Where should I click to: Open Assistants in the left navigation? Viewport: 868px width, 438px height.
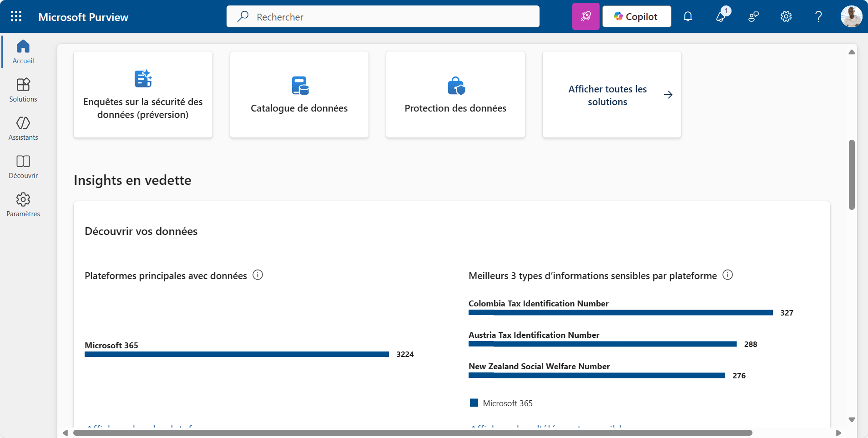tap(23, 128)
